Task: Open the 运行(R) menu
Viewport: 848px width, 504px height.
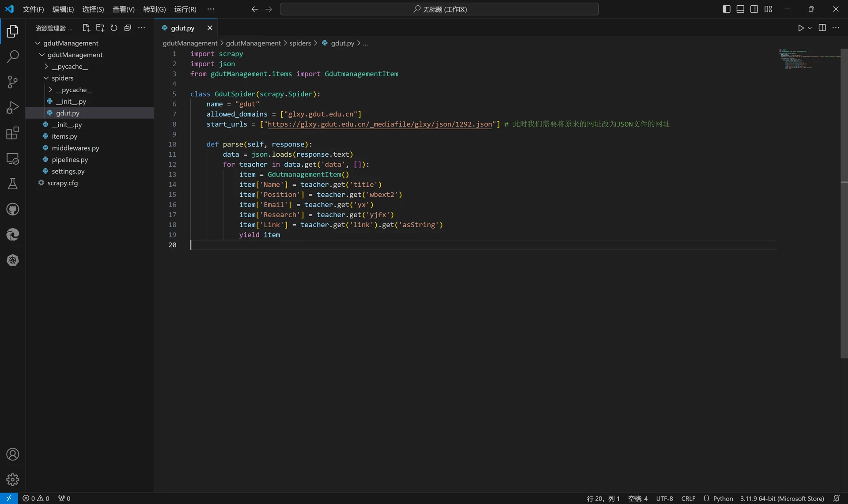Action: (185, 9)
